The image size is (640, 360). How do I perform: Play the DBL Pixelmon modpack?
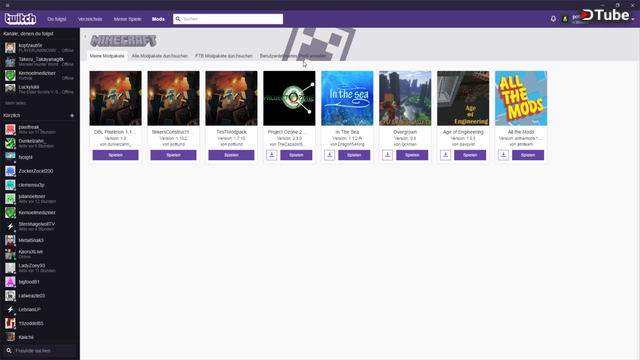(116, 155)
